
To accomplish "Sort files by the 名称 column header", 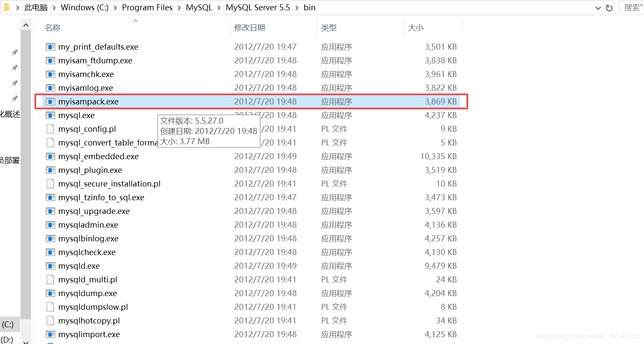I will (53, 27).
